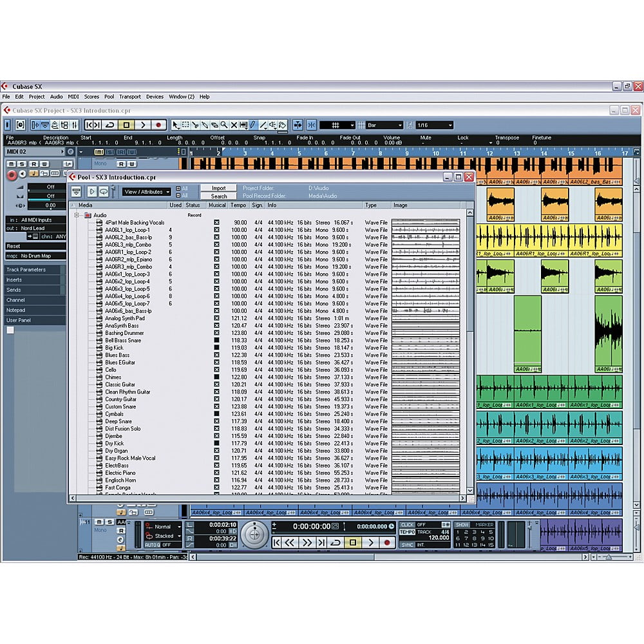Open the Devices menu

click(155, 97)
